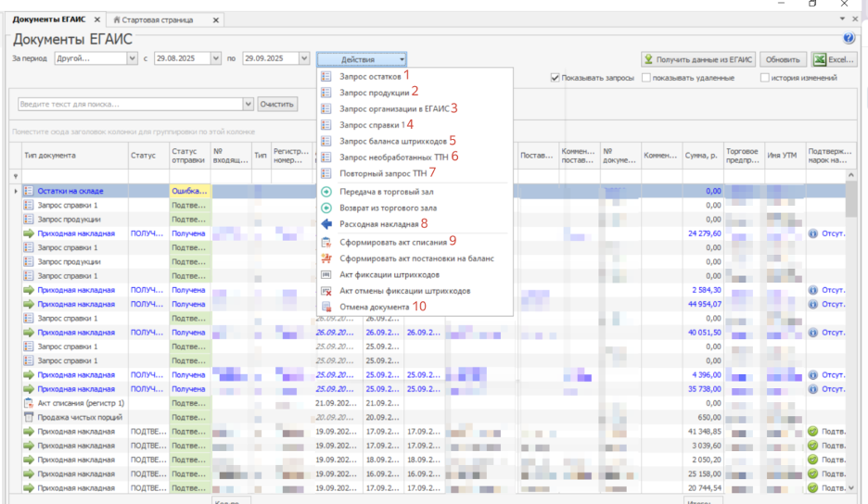Screen dimensions: 868x504
Task: Click amount 35 738,00 cell
Action: coord(702,389)
